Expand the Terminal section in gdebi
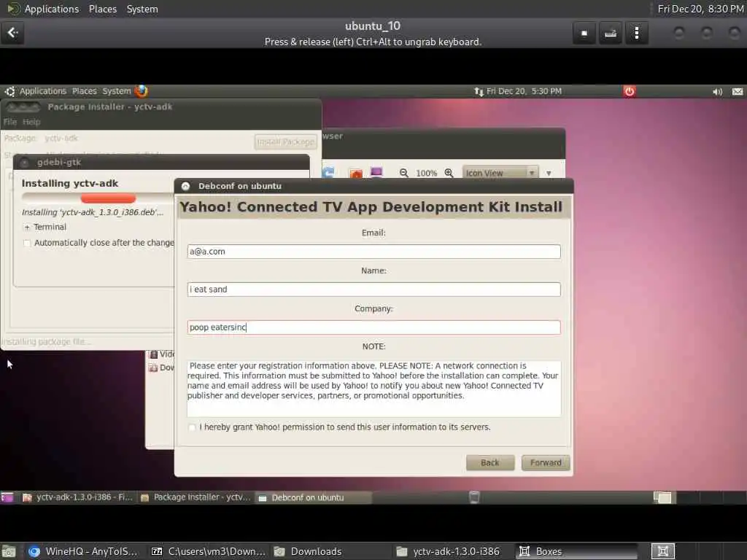Screen dimensions: 747x560 pos(27,227)
